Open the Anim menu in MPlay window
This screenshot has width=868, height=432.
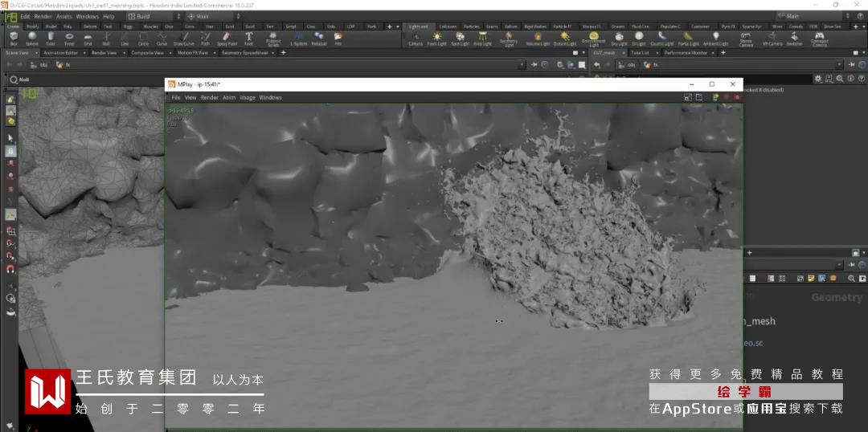(x=229, y=97)
